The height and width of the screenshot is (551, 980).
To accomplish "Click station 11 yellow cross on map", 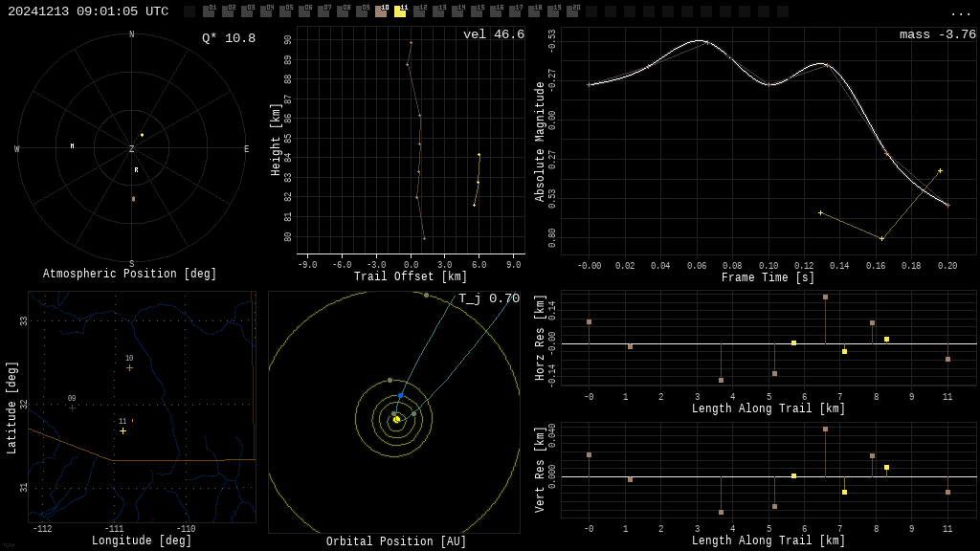I will [x=122, y=430].
